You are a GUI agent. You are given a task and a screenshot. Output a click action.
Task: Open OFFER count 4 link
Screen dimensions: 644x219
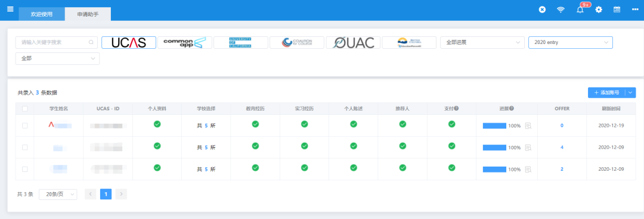tap(562, 147)
